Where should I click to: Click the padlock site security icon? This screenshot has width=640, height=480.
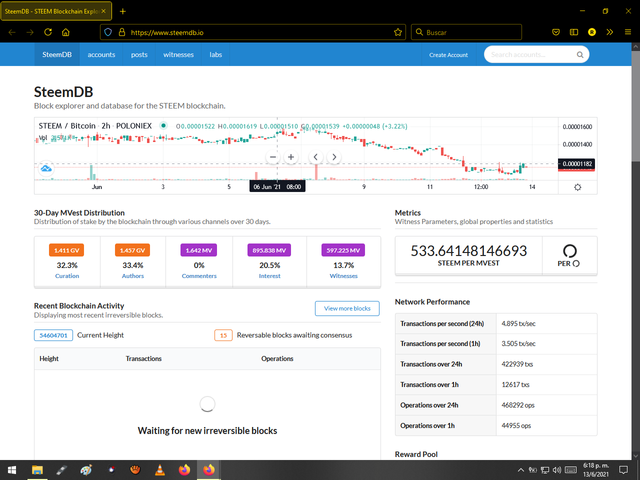click(122, 32)
